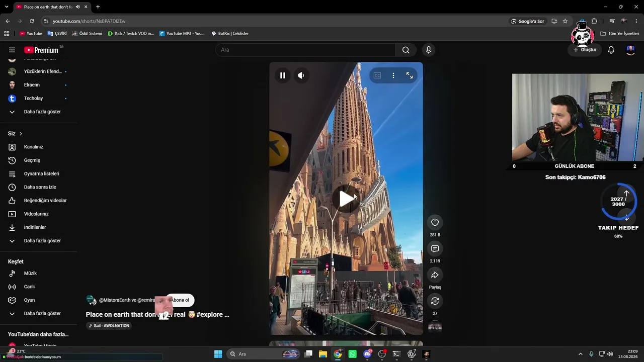Open the Windows Start menu
The width and height of the screenshot is (644, 362).
click(218, 354)
